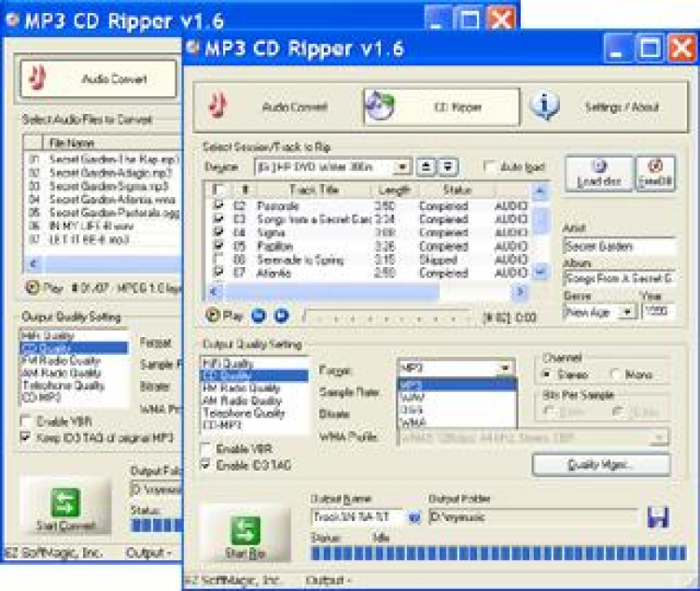Open the WMA Profile dropdown
The image size is (700, 591).
coord(659,437)
